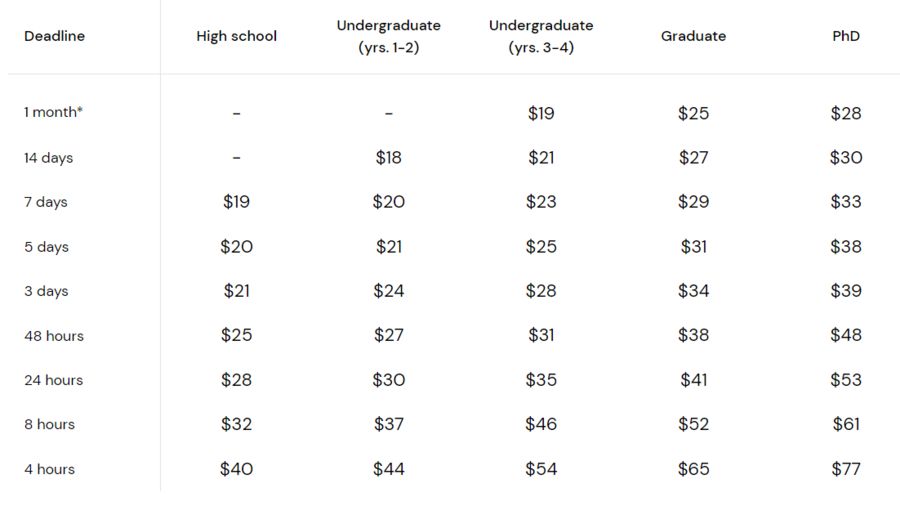This screenshot has width=900, height=515.
Task: Click the 14 days deadline label
Action: tap(49, 158)
